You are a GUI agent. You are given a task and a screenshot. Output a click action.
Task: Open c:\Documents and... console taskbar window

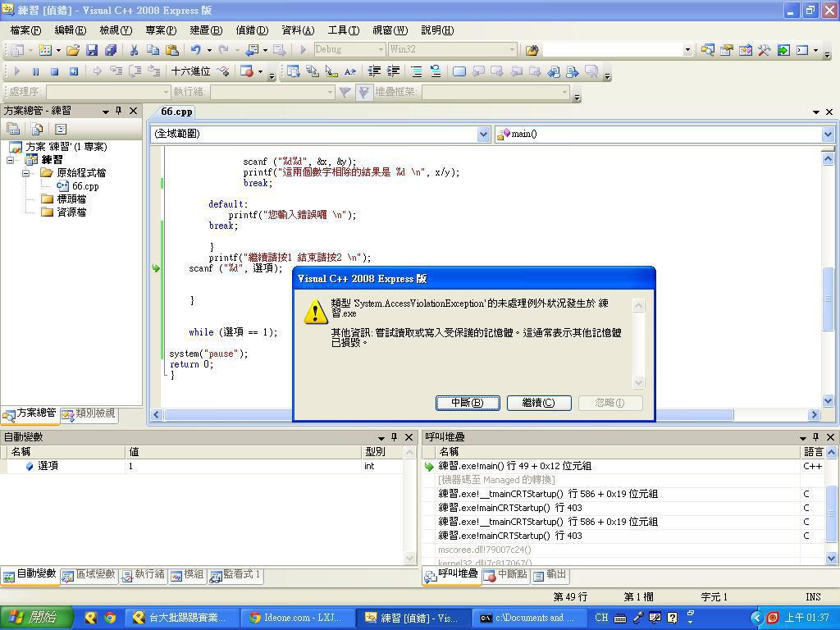point(529,618)
